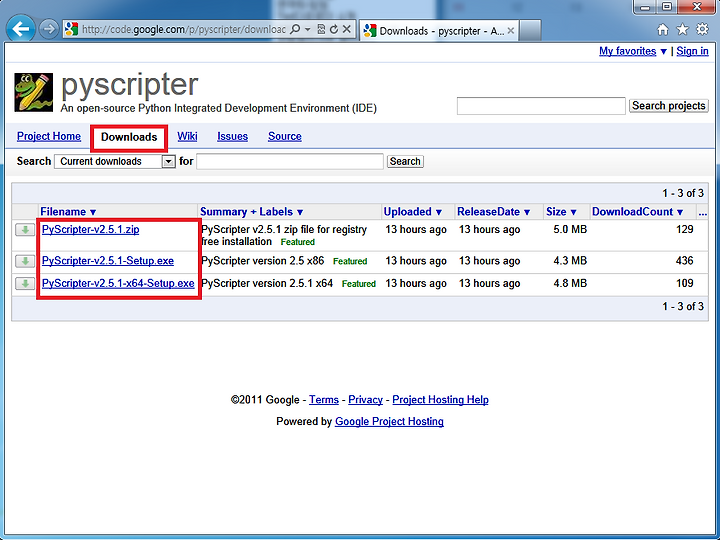
Task: Open the Project Hosting Help link
Action: click(x=440, y=400)
